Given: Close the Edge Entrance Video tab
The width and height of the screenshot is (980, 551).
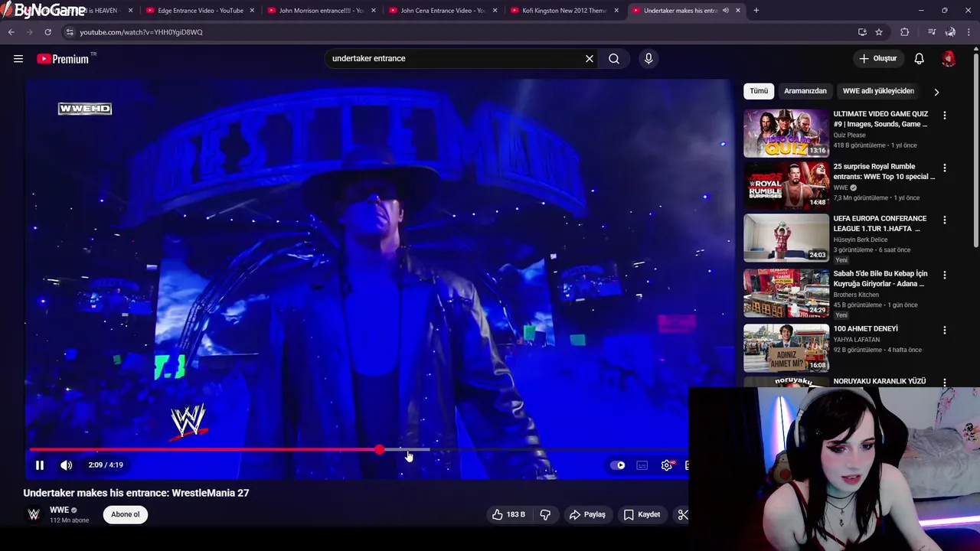Looking at the screenshot, I should (x=252, y=11).
